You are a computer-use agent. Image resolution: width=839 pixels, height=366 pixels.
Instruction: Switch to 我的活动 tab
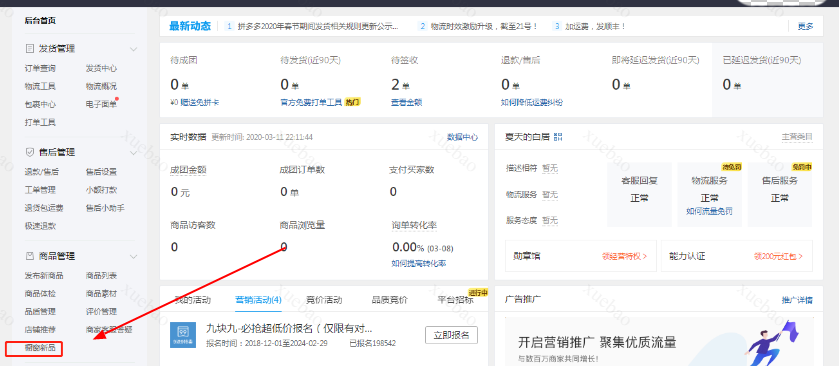193,300
